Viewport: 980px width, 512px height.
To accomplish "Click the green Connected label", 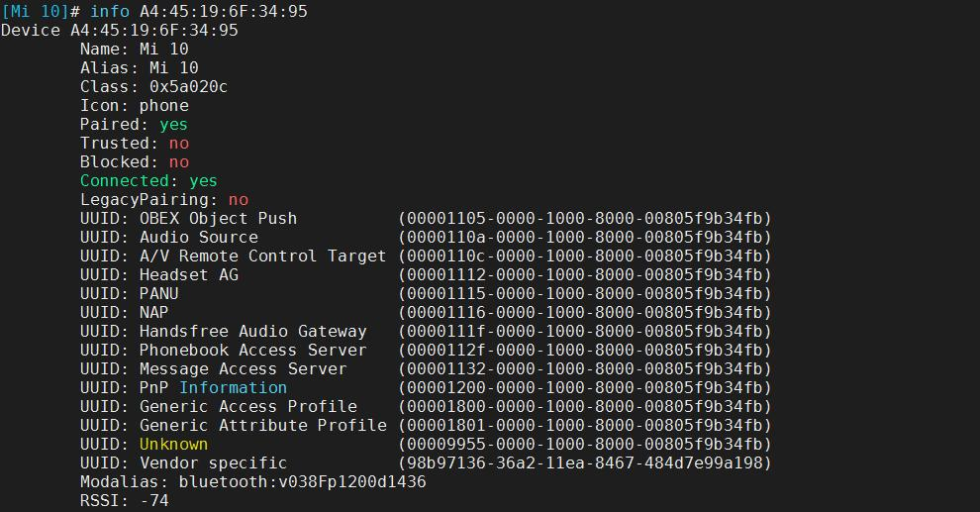I will click(124, 180).
